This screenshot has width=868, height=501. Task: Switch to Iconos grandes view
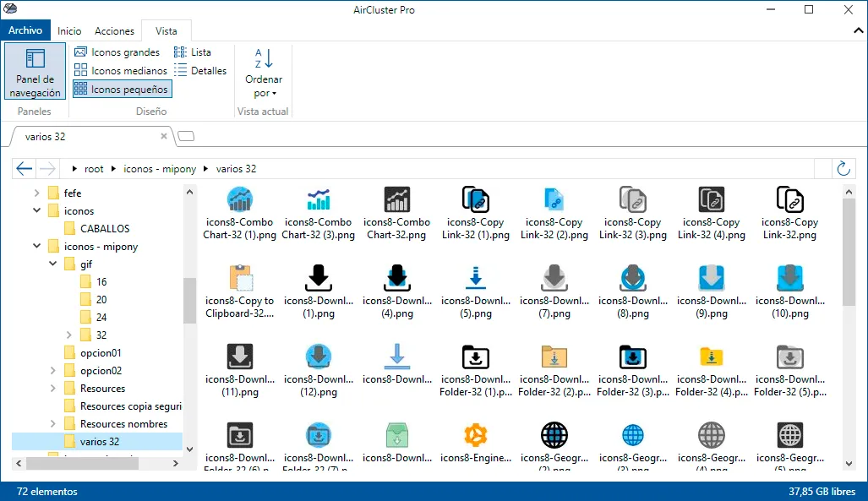point(117,52)
